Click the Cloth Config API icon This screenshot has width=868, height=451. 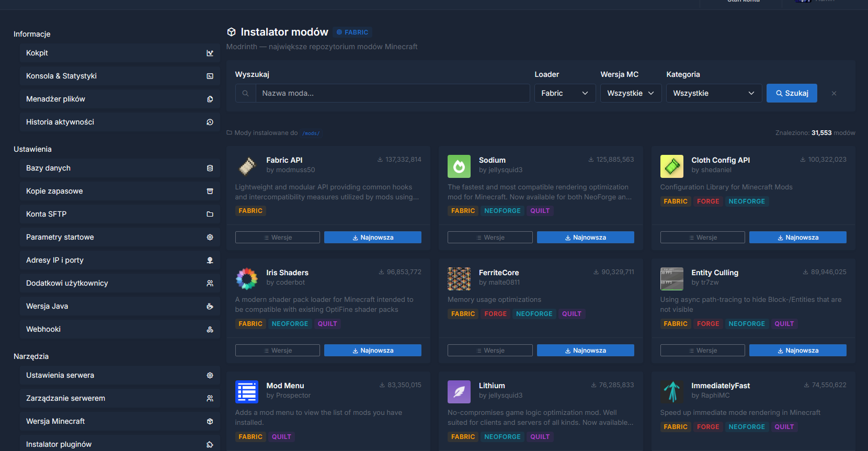click(x=671, y=166)
